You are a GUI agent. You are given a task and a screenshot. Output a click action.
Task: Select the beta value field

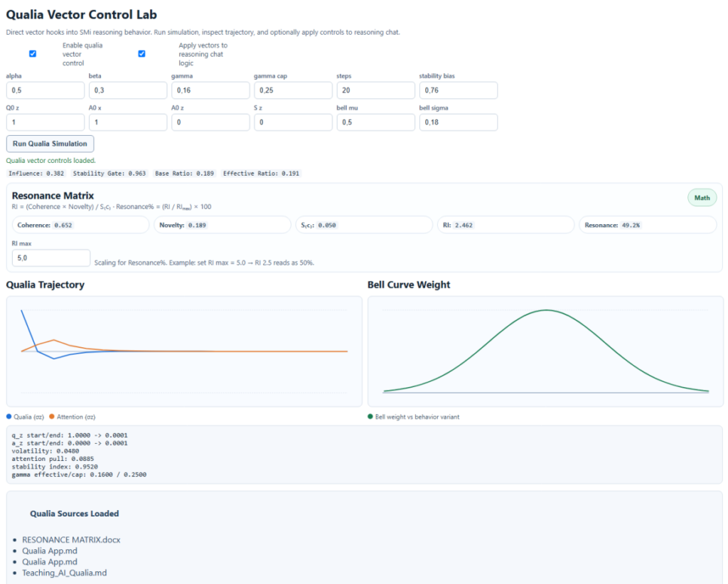128,90
